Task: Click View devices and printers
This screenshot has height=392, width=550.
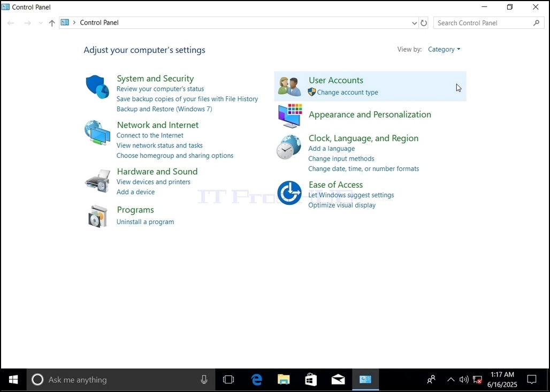Action: [x=154, y=182]
